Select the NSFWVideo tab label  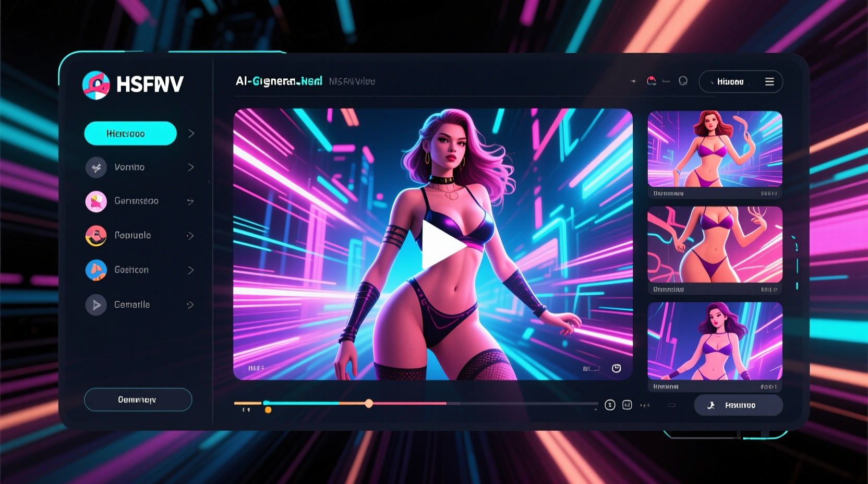click(353, 81)
